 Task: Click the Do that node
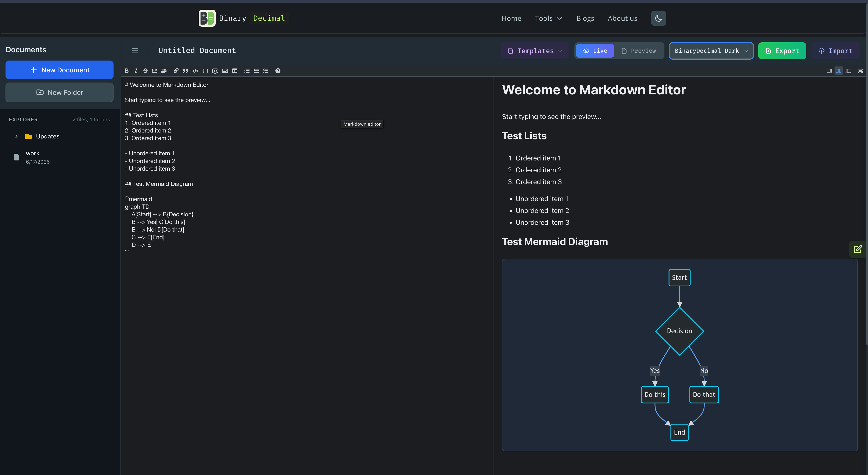click(x=704, y=395)
